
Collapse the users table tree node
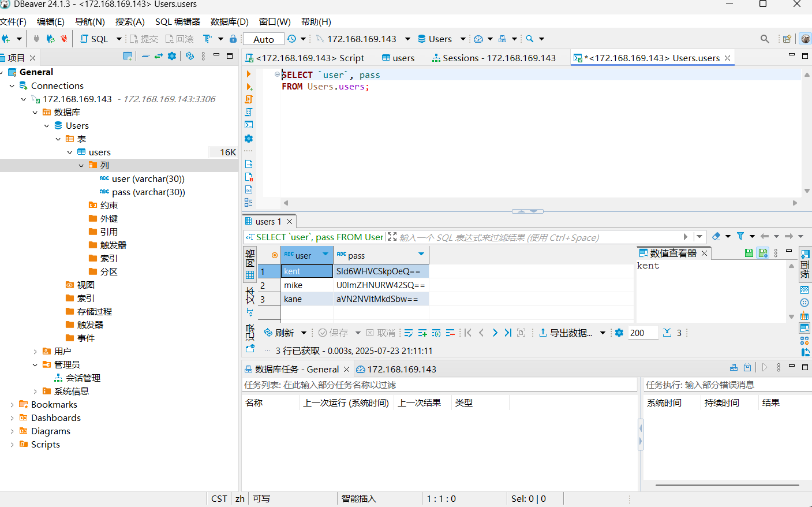click(70, 152)
